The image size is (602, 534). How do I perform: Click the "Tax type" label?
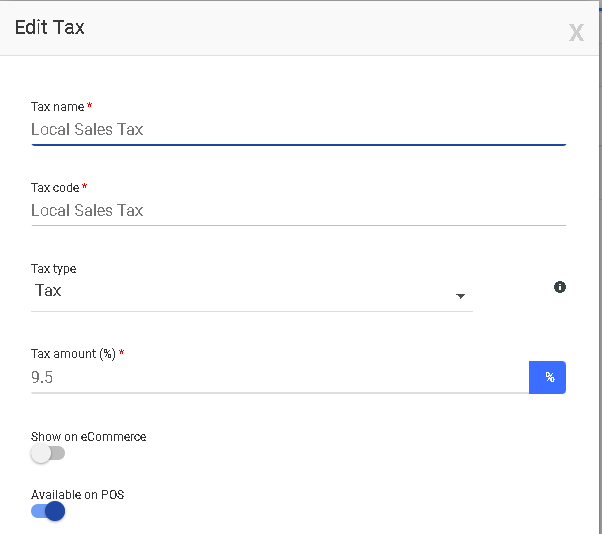point(54,269)
